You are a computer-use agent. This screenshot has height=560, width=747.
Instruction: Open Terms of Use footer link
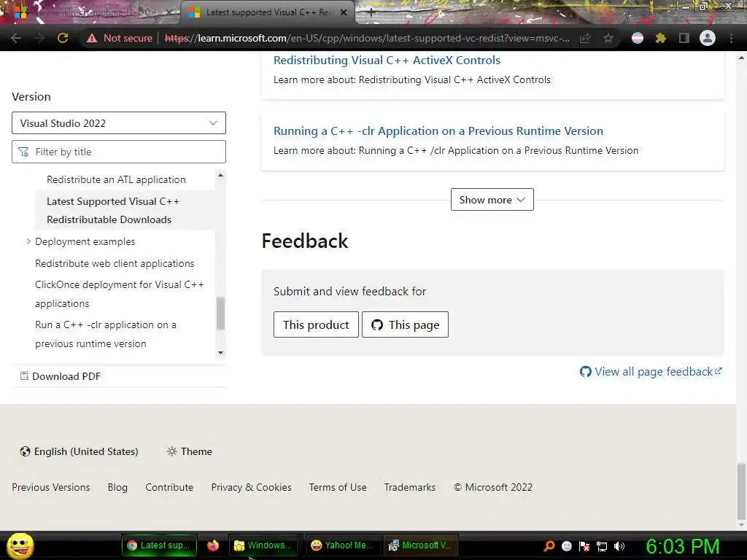click(338, 487)
